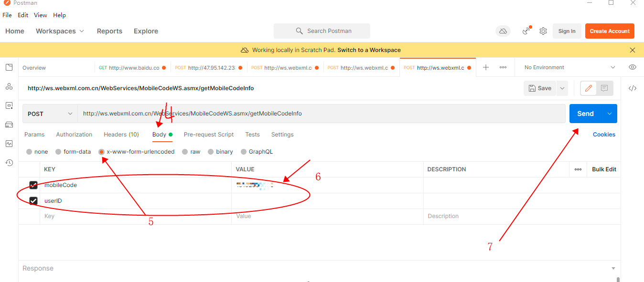Click the Sign In button
This screenshot has height=282, width=644.
tap(567, 31)
